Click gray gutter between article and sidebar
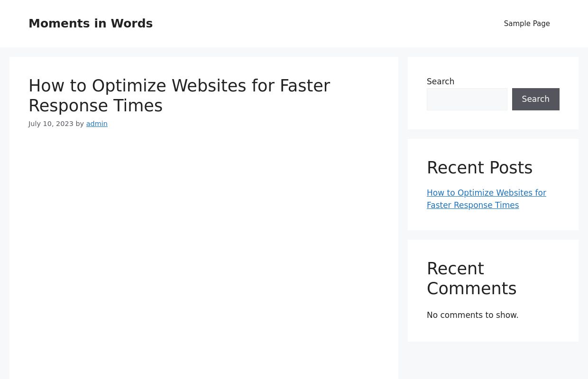Viewport: 588px width, 379px height. click(x=403, y=213)
